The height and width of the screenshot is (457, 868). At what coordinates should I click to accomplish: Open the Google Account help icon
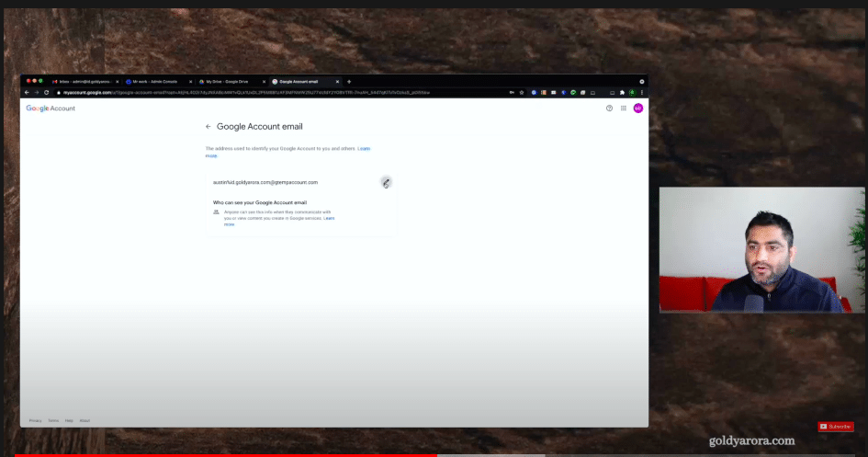pos(609,109)
